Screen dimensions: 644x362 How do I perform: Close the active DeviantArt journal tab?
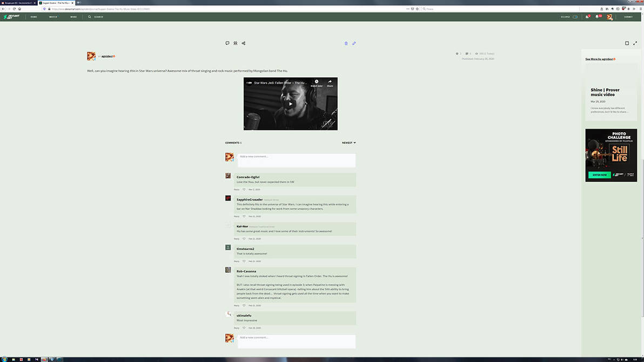(x=73, y=3)
